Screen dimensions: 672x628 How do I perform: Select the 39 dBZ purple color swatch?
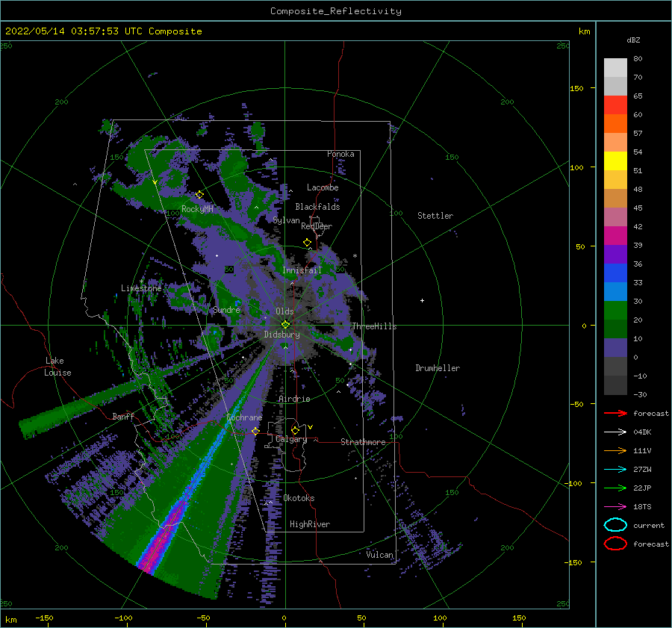615,254
